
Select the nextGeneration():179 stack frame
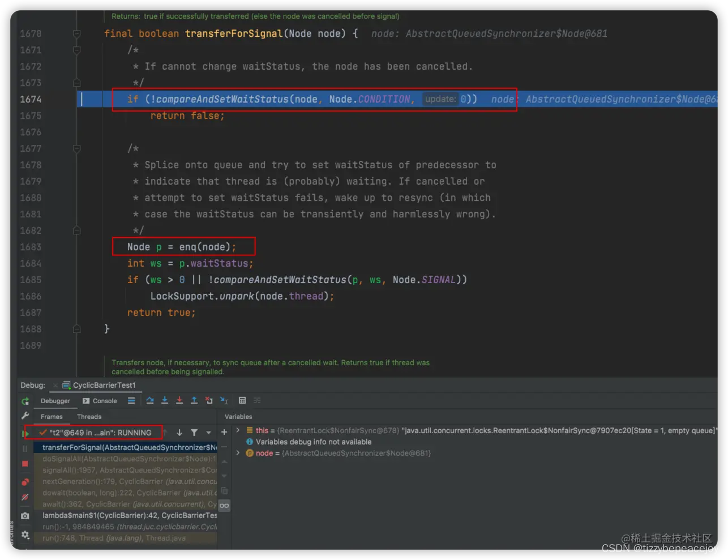(x=126, y=482)
